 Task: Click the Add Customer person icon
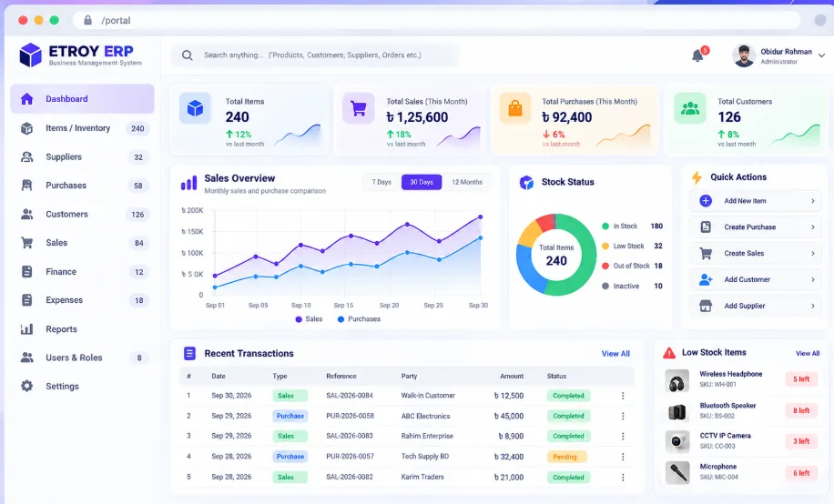(706, 279)
